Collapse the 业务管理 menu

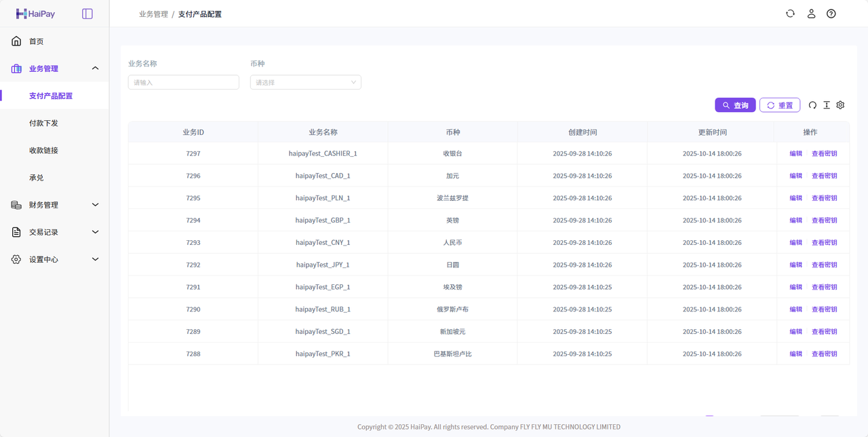(x=54, y=69)
